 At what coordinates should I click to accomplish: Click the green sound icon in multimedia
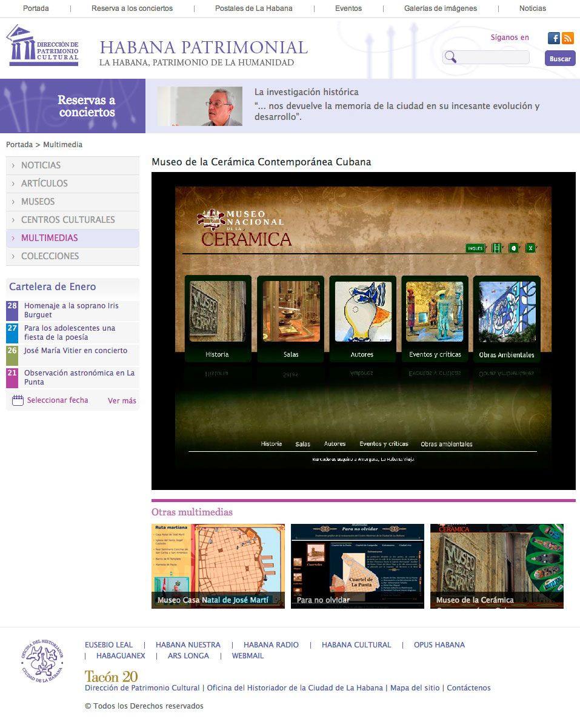pos(514,248)
